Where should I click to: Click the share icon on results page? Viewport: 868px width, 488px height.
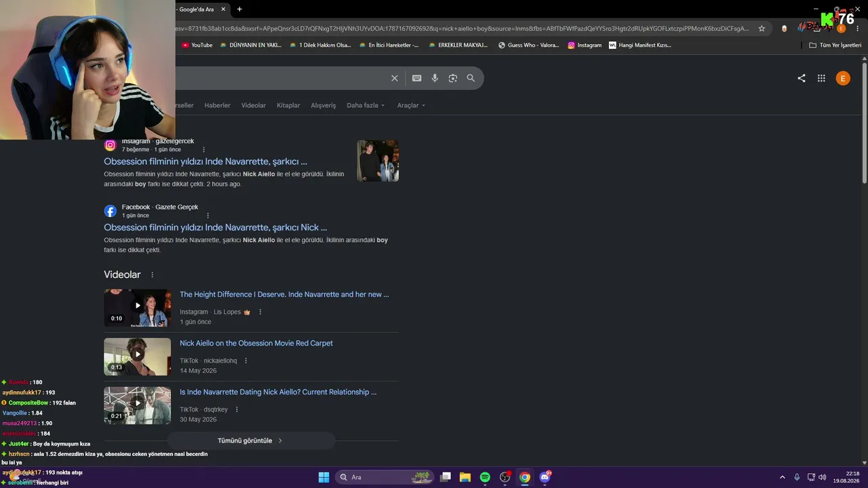pos(802,78)
